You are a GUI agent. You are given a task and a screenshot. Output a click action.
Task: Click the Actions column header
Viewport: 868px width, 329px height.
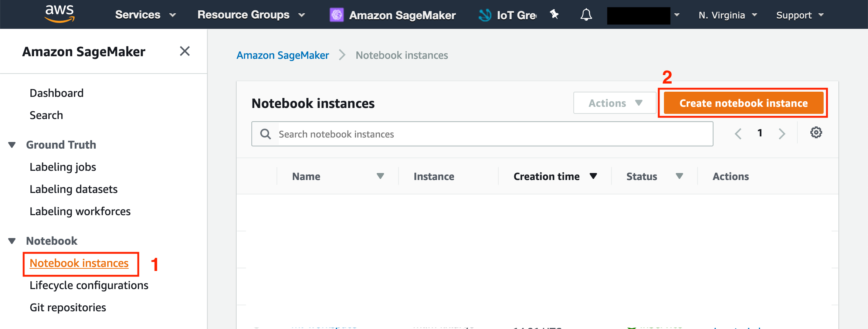(x=731, y=176)
